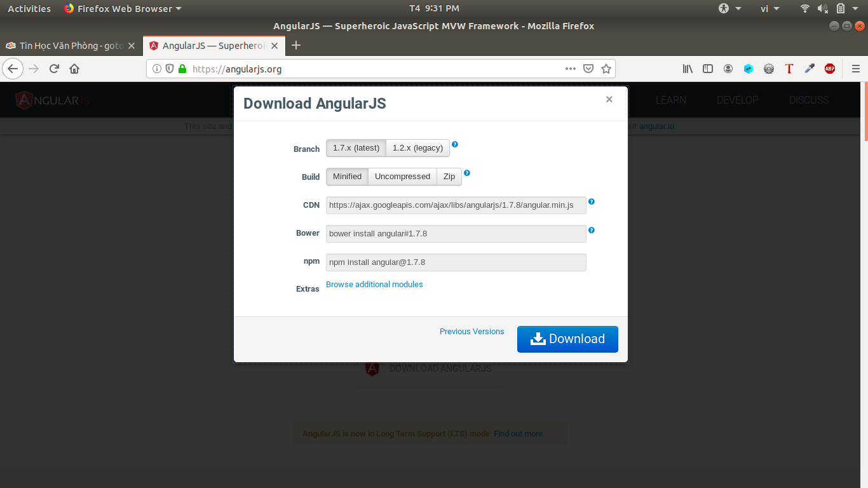The image size is (868, 488).
Task: Follow the Browse additional modules link
Action: point(374,285)
